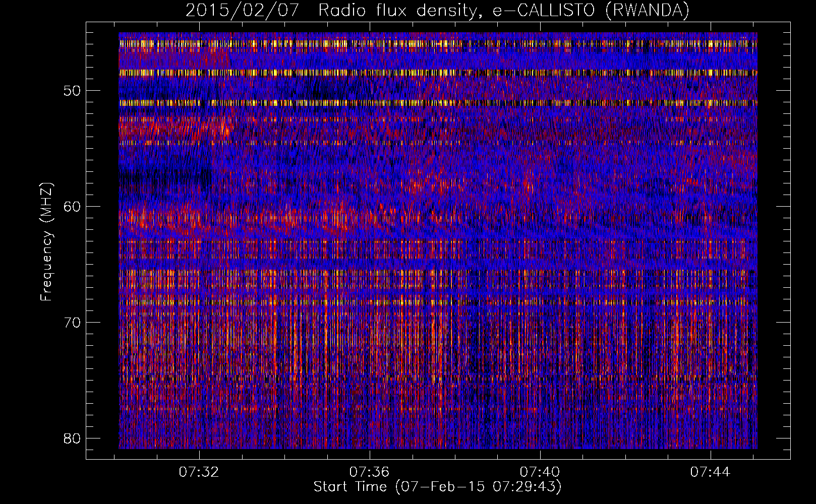Click the 07:44 time tick label
Screen dimensions: 816x504
click(x=711, y=472)
